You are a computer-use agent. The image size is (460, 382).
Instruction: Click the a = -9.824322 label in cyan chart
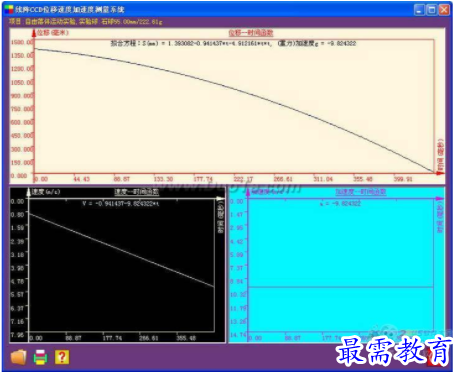coord(340,203)
